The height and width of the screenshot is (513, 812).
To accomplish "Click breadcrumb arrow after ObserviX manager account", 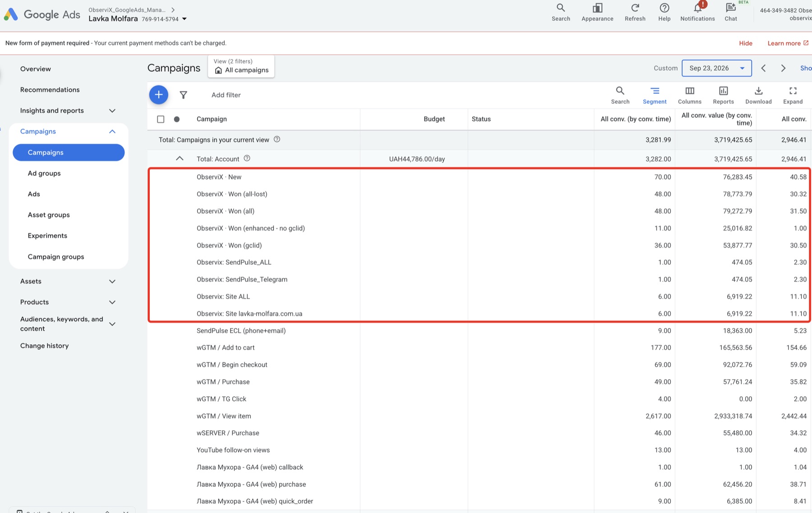I will tap(173, 9).
